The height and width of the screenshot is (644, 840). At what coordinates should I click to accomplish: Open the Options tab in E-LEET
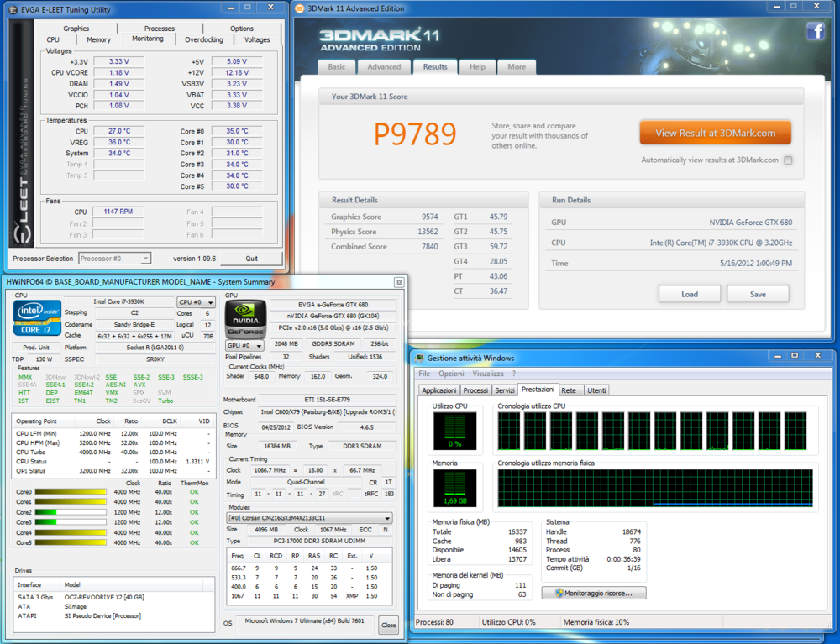tap(242, 29)
